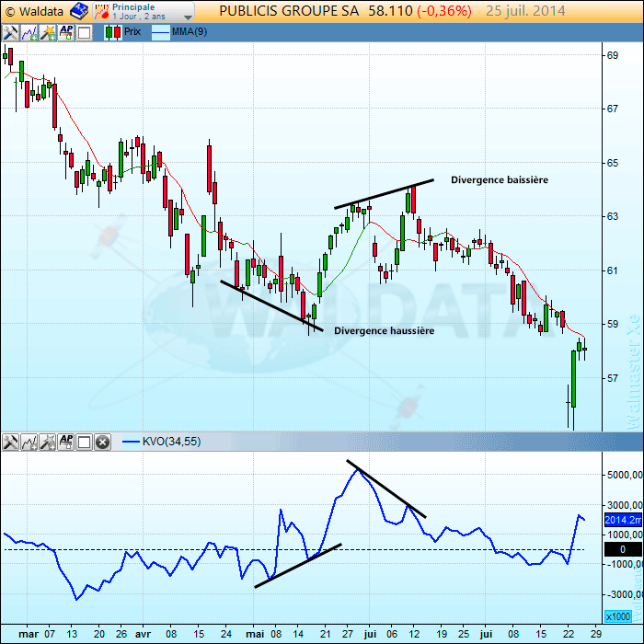This screenshot has width=644, height=644.
Task: Add an indicator curve to price panel
Action: 29,32
